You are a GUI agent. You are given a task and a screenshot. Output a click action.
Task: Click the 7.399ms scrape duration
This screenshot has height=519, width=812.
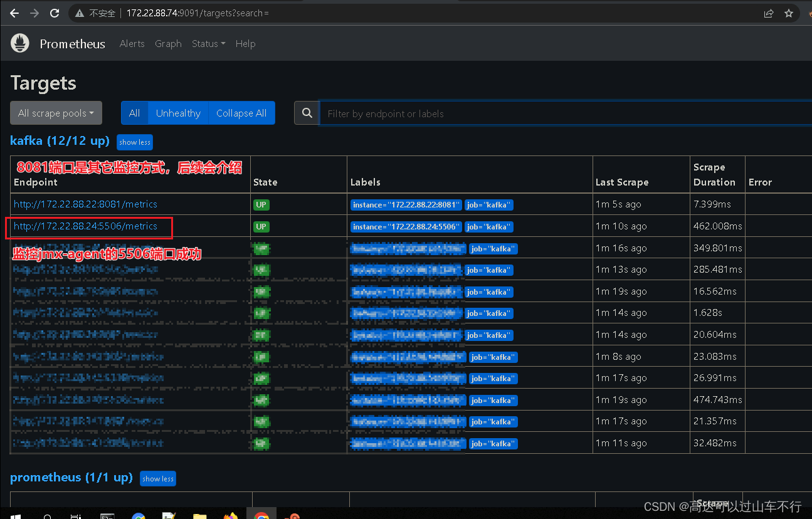(x=712, y=204)
